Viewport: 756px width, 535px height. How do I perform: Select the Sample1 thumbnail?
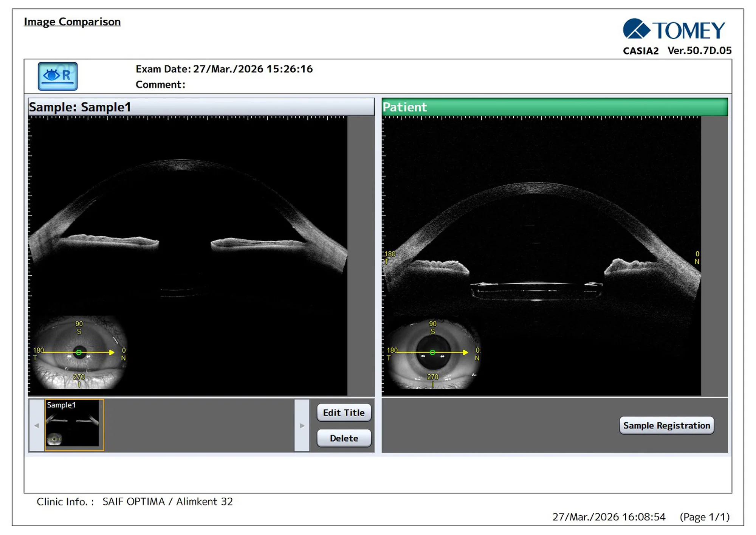[x=74, y=425]
